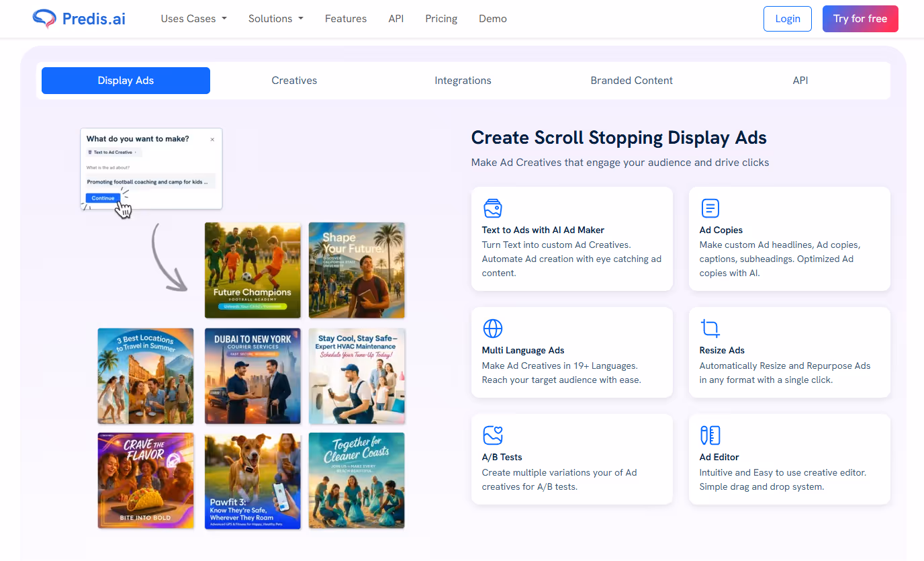924x561 pixels.
Task: Click the Text to Ads AI Ad Maker icon
Action: (493, 208)
